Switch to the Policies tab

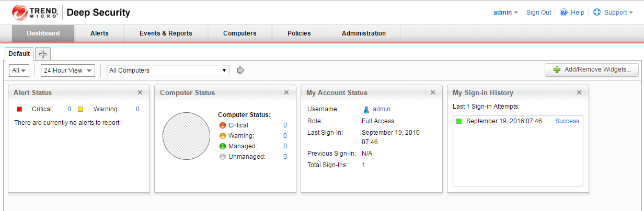299,33
